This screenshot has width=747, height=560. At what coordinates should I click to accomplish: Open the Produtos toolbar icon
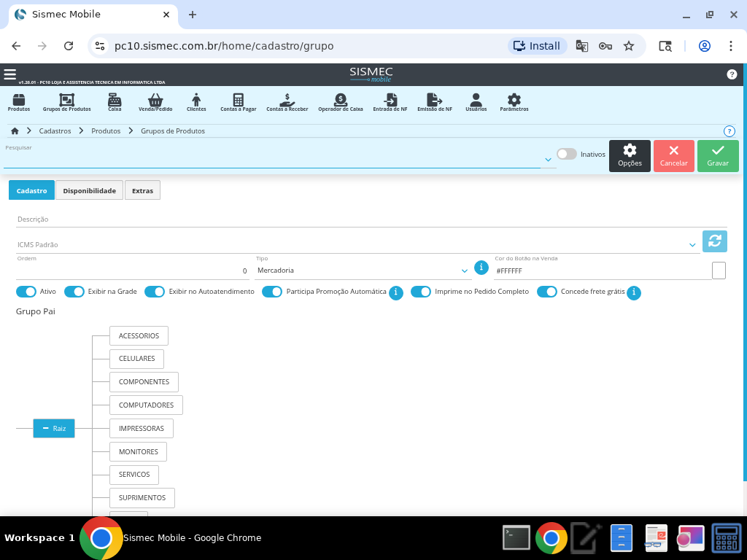(19, 102)
